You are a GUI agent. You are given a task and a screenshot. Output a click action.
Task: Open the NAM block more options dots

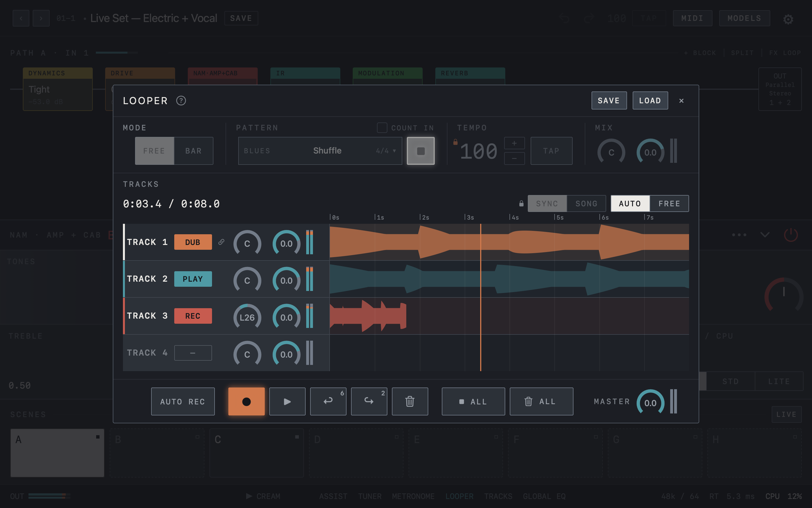click(739, 235)
